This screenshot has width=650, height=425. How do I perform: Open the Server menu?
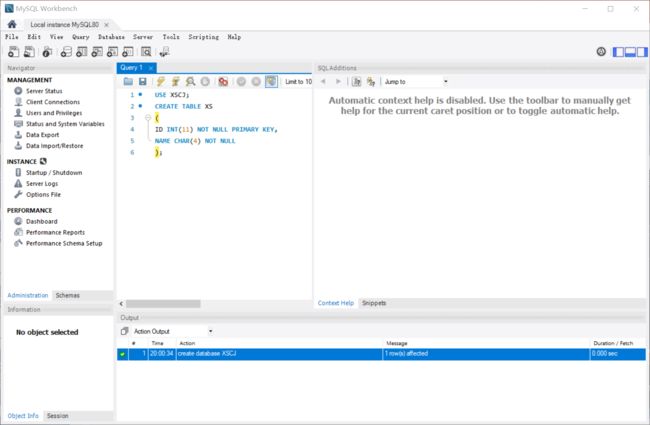point(143,37)
